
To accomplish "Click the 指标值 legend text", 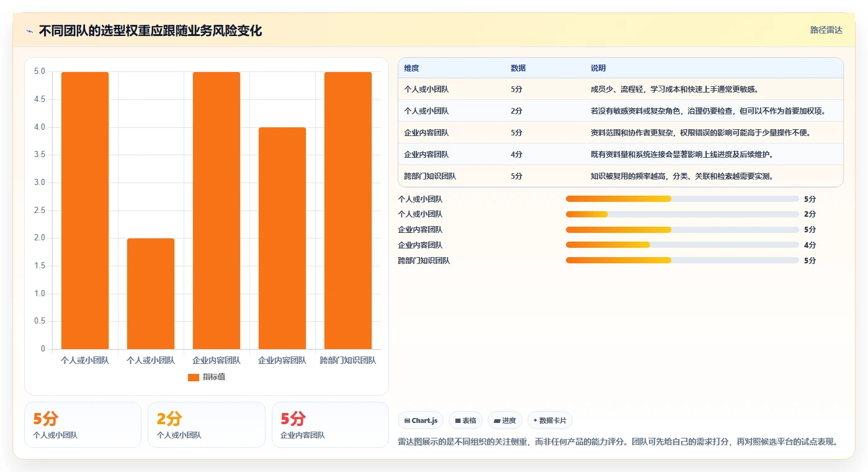I will pos(214,377).
